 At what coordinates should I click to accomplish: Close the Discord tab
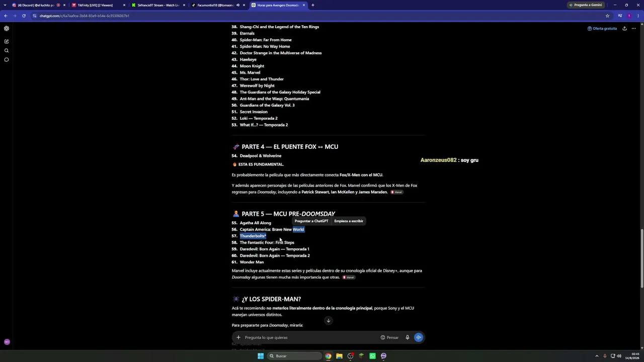[x=64, y=5]
